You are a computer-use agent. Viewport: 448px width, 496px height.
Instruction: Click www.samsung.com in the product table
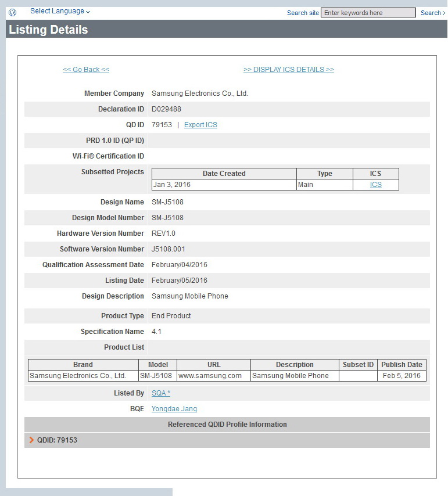coord(214,376)
